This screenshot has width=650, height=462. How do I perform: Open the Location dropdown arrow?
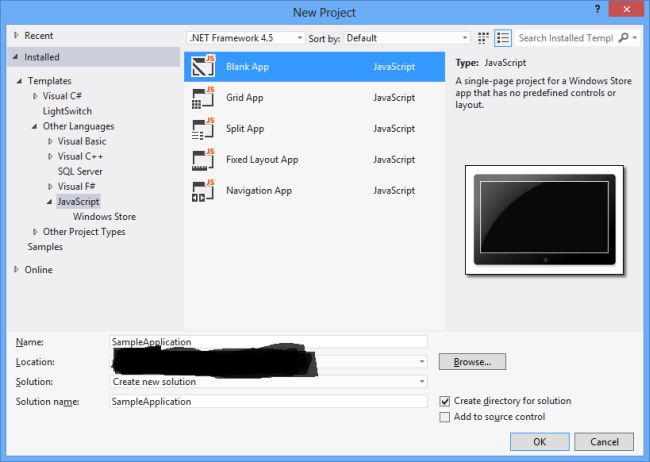[422, 362]
